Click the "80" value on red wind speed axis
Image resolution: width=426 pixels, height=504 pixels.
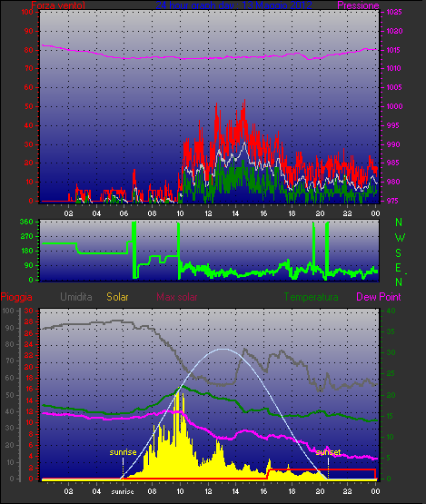29,50
